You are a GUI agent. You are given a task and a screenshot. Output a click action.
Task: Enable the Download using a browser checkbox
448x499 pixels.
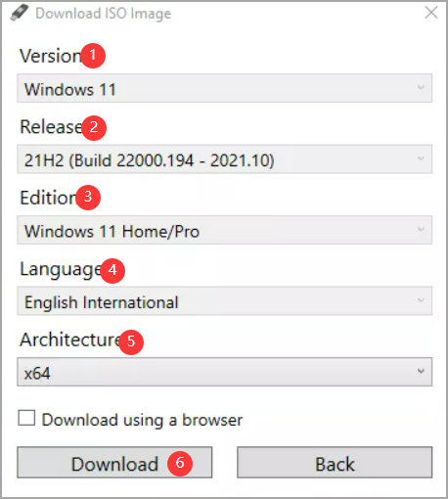click(x=26, y=419)
